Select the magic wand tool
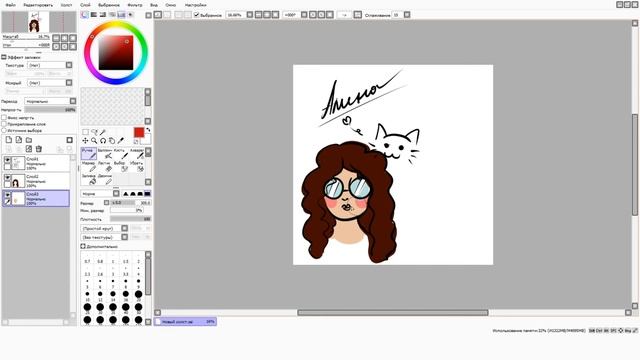This screenshot has width=640, height=360. [103, 132]
